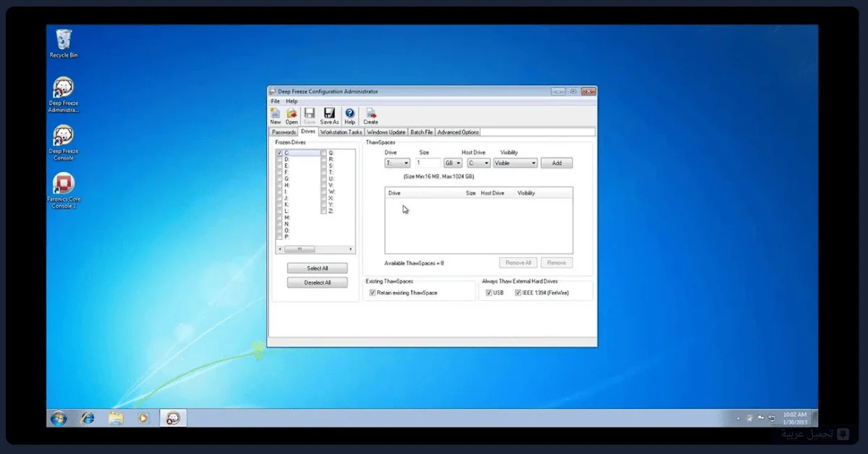The width and height of the screenshot is (868, 454).
Task: Open the Recycle Bin desktop icon
Action: coord(64,43)
